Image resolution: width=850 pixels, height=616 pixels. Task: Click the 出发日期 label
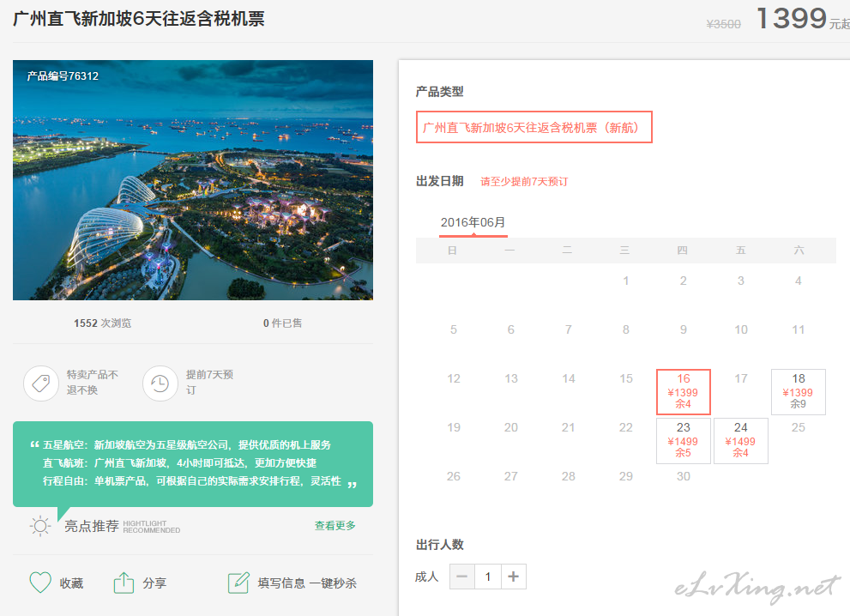click(440, 181)
